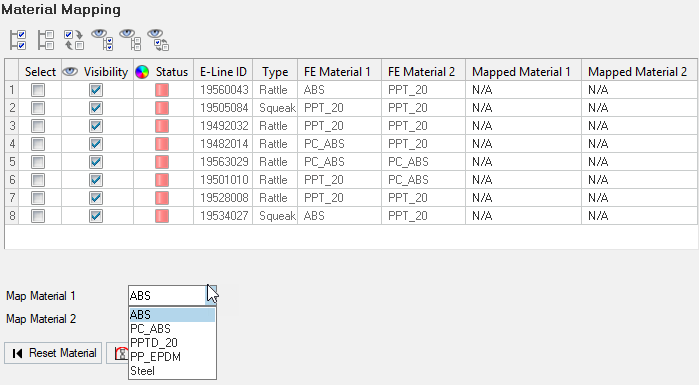Uncheck Visibility for row 2

(x=96, y=108)
